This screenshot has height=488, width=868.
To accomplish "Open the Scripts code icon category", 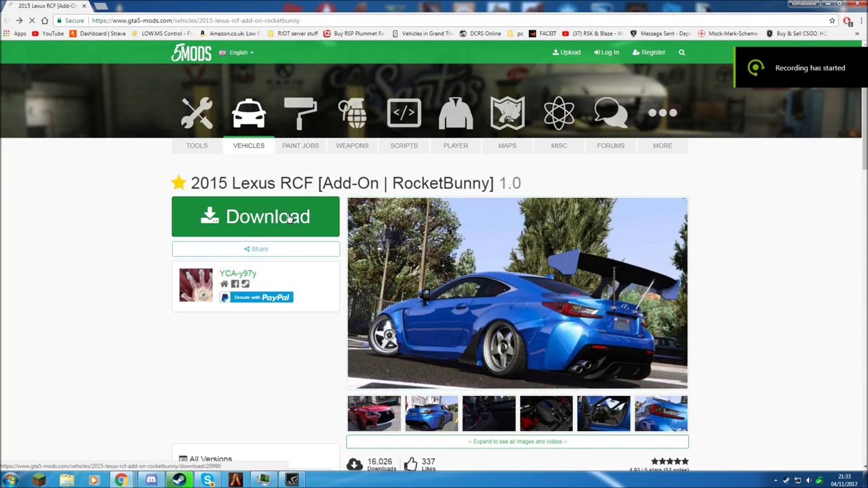I will tap(404, 113).
